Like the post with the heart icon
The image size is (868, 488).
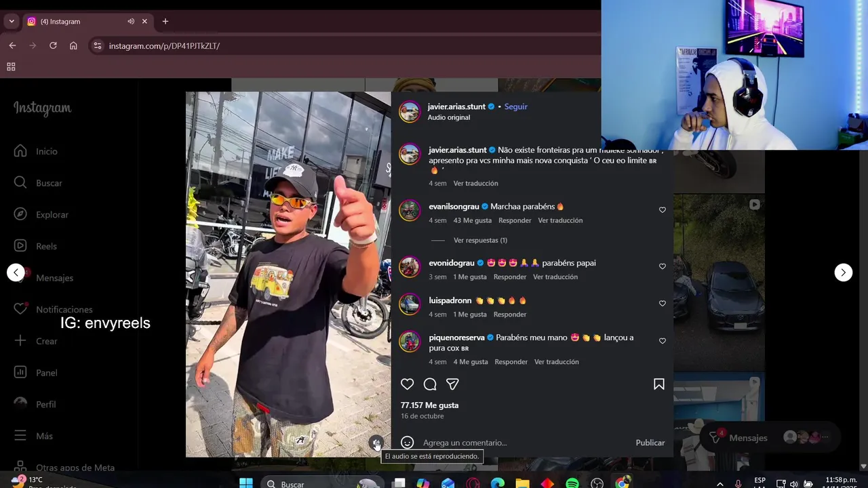tap(407, 384)
